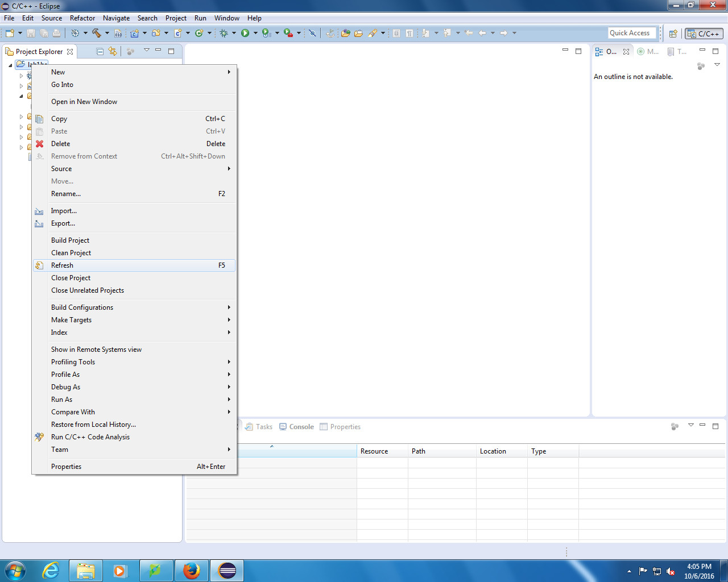Viewport: 728px width, 582px height.
Task: Click the Build Configuration gear toolbar icon
Action: (x=75, y=33)
